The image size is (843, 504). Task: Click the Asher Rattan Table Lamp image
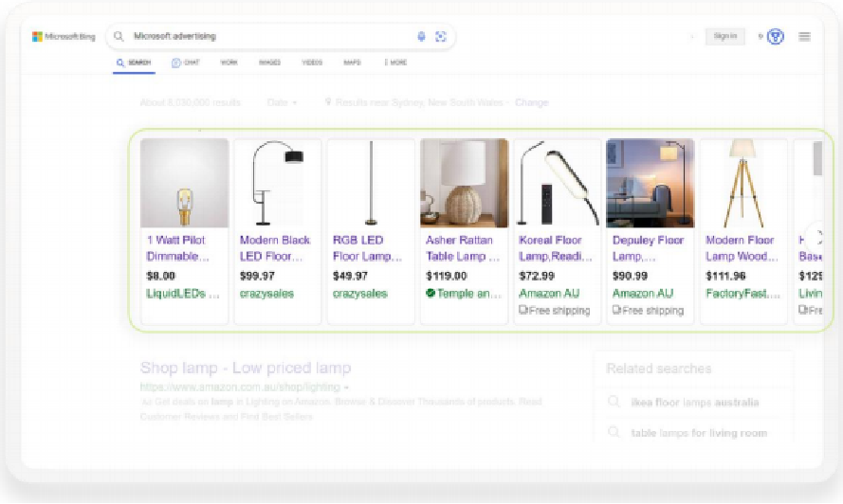pos(464,183)
